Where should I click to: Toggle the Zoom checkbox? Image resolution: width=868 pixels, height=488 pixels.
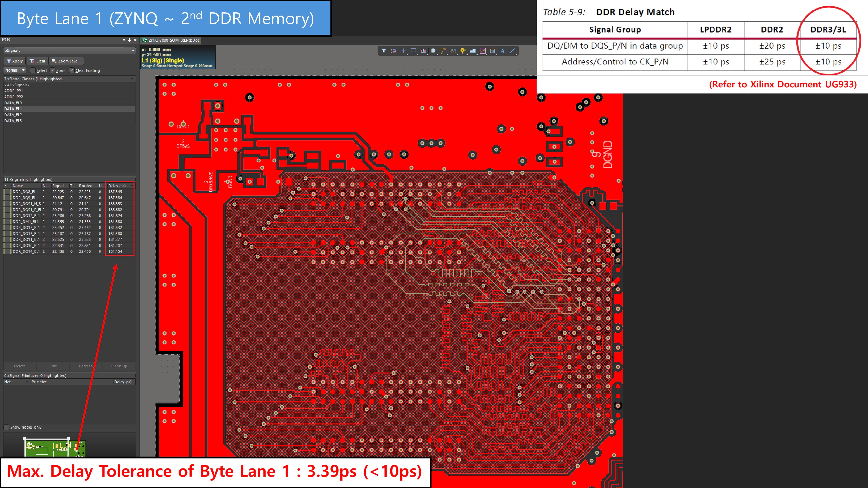pos(53,70)
